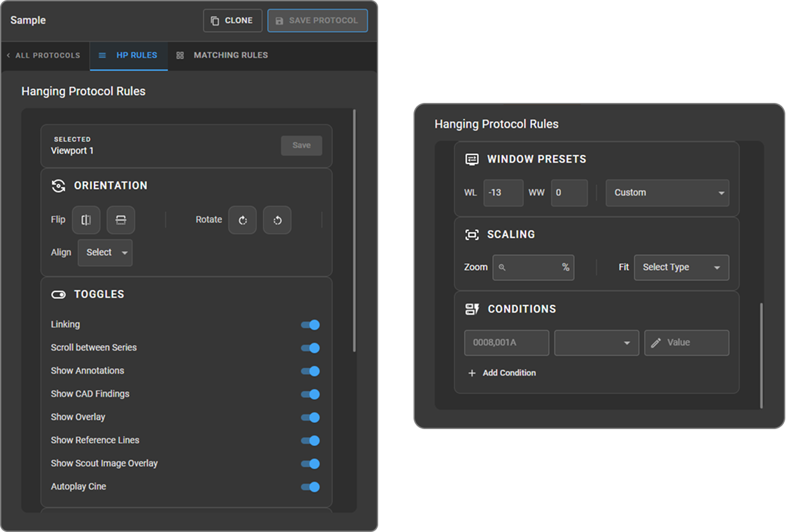The image size is (793, 532).
Task: Open the Custom window preset dropdown
Action: (x=668, y=193)
